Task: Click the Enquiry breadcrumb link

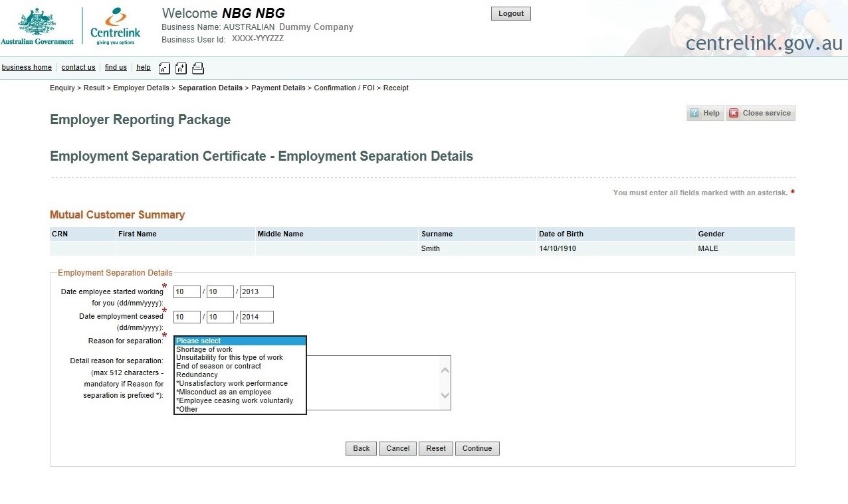Action: [x=62, y=88]
